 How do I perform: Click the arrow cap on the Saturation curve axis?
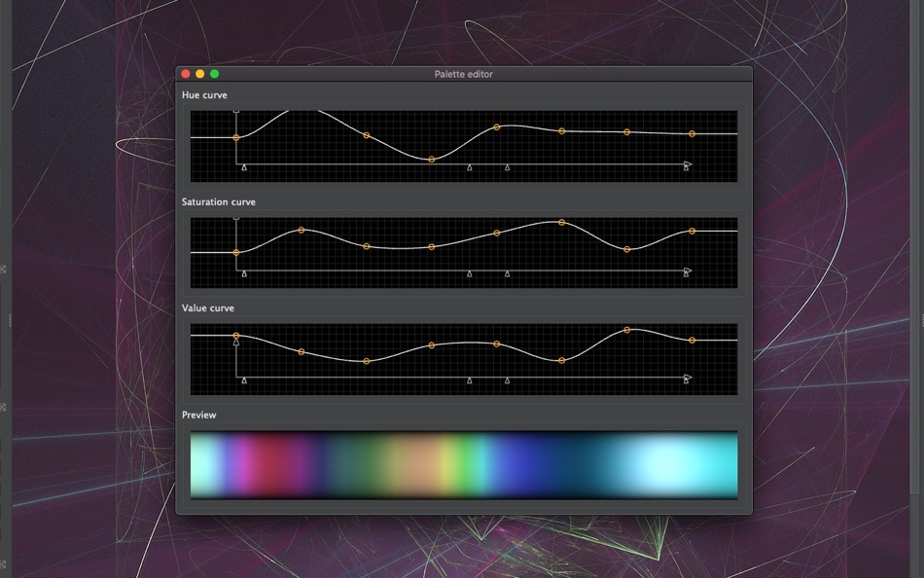(687, 272)
